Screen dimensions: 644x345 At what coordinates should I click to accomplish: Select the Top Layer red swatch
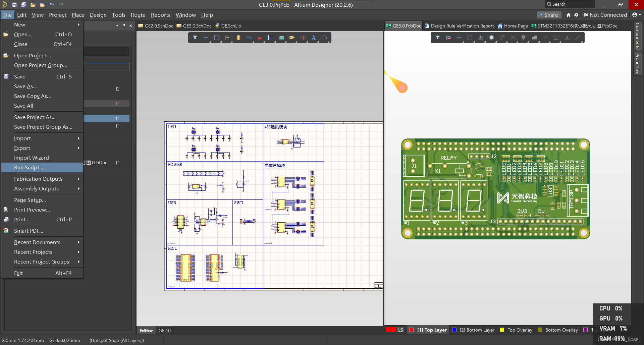(411, 330)
